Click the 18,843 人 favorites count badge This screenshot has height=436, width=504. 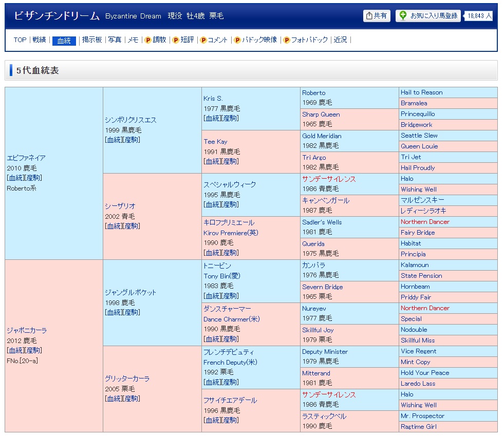479,16
